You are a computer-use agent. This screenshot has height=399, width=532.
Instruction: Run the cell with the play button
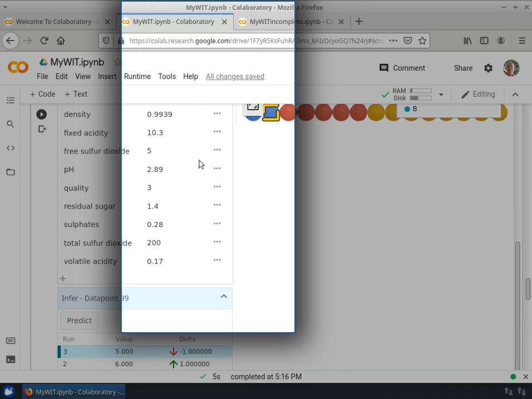pos(41,114)
